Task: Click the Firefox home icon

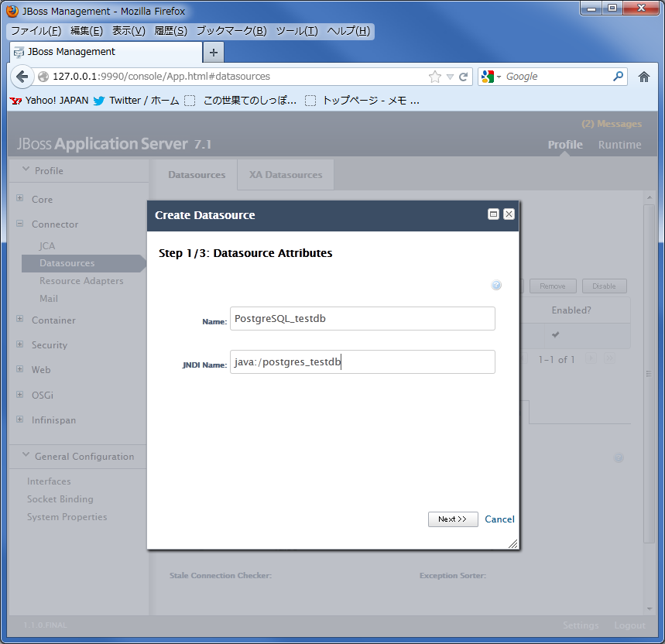Action: pos(644,77)
